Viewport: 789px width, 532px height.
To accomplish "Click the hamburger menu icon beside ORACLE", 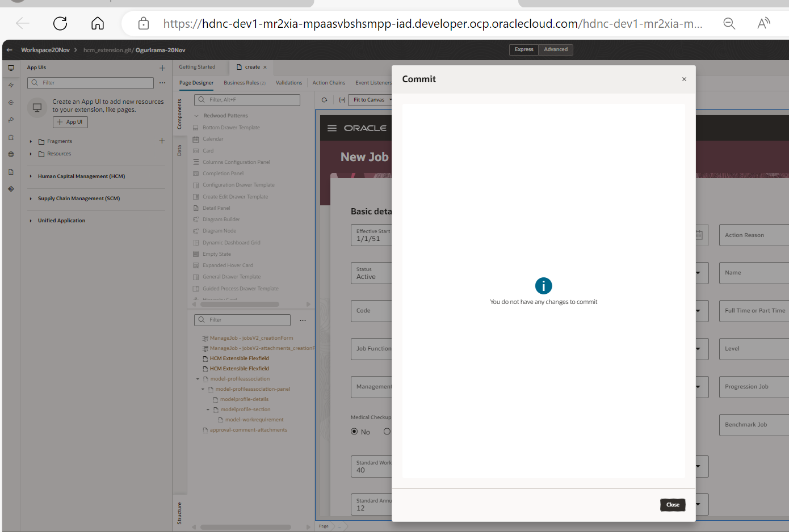I will (x=332, y=128).
